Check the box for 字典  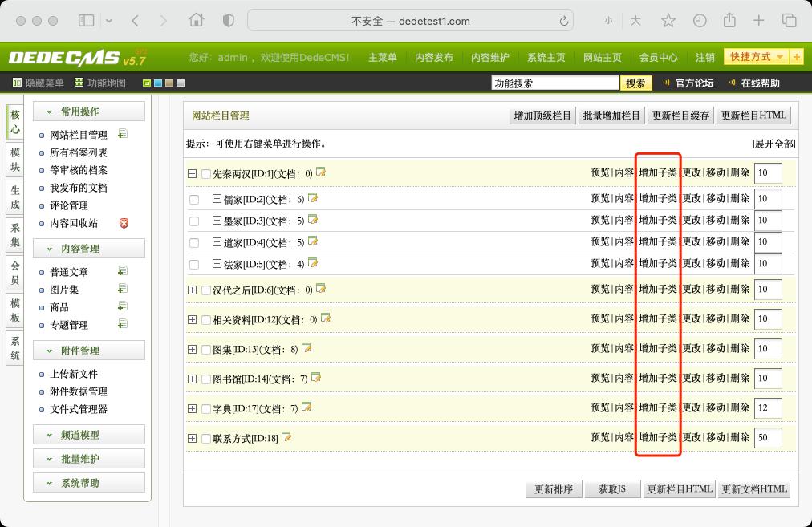206,409
